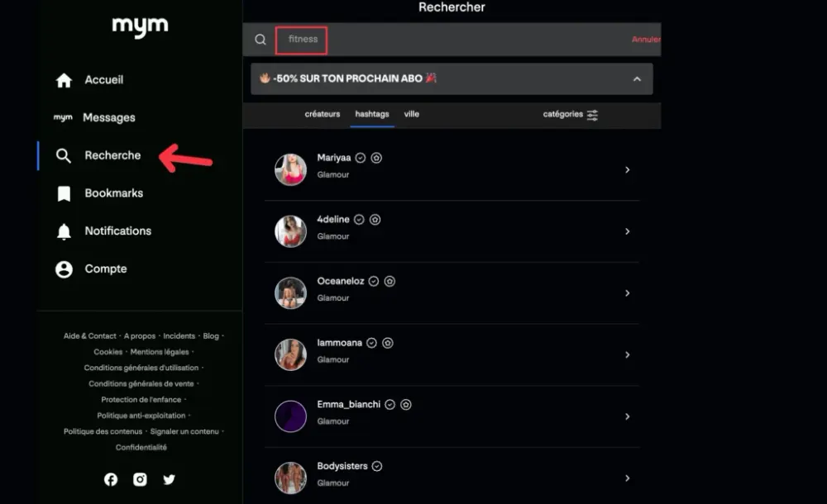Open Emma_bianchi row chevron arrow
This screenshot has height=504, width=827.
628,416
